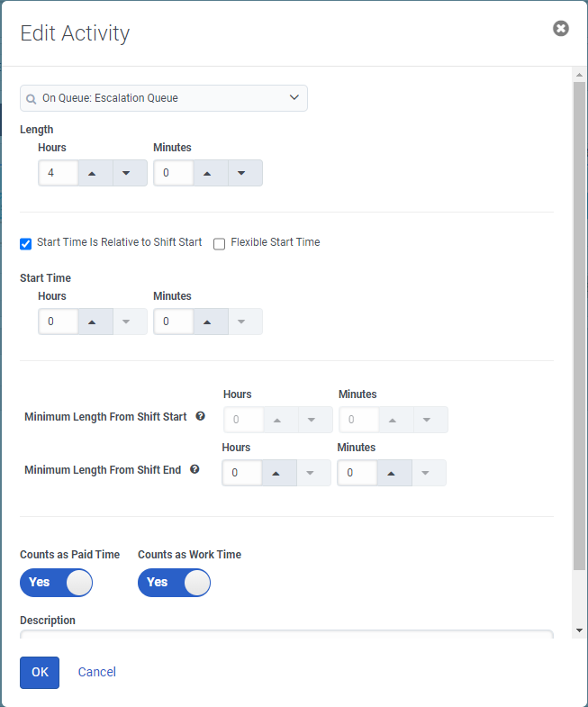Click the dialog's vertical scrollbar down arrow

579,630
